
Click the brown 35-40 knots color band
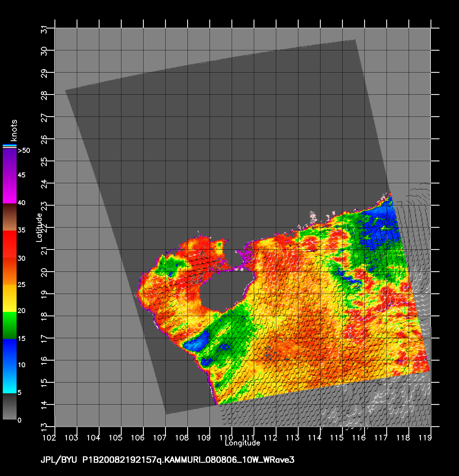click(x=10, y=217)
